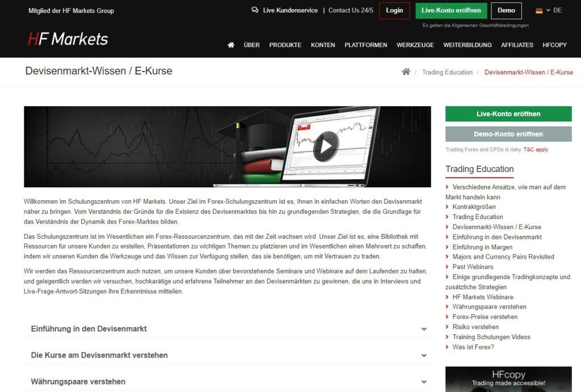Open the Kontraktgrößen sidebar link
This screenshot has width=581, height=392.
(474, 206)
